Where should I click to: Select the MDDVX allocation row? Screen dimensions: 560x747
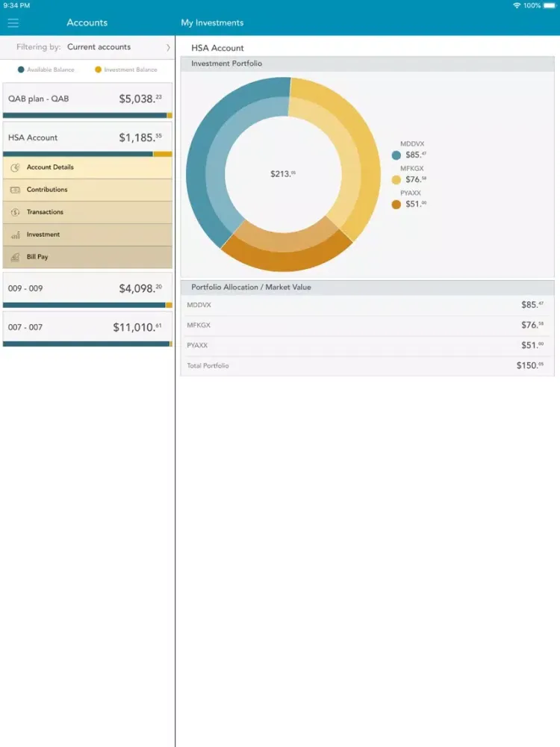click(367, 305)
